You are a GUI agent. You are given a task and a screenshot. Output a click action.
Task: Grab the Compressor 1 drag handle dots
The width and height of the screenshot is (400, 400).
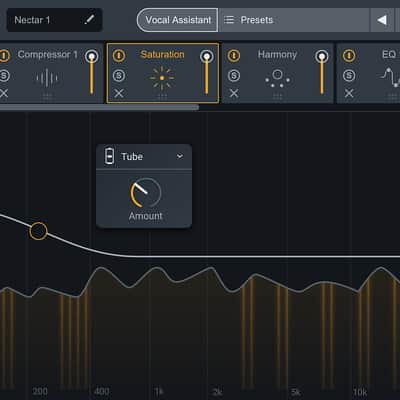click(x=47, y=96)
